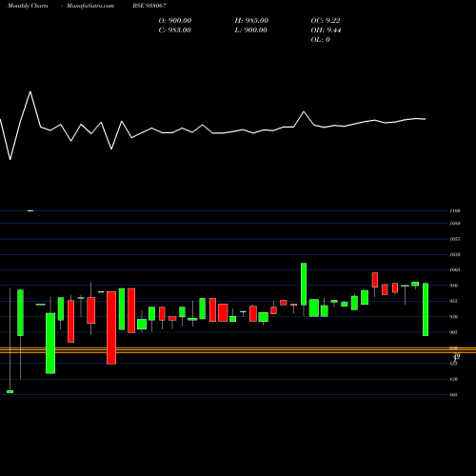Click the '955' price axis label
Image resolution: width=476 pixels, height=476 pixels.
pos(454,301)
